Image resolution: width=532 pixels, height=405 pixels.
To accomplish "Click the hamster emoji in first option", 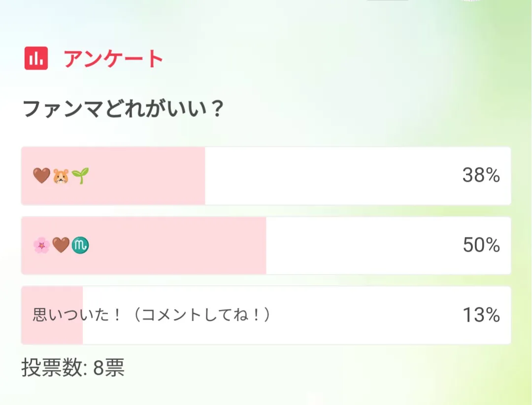I will click(61, 176).
